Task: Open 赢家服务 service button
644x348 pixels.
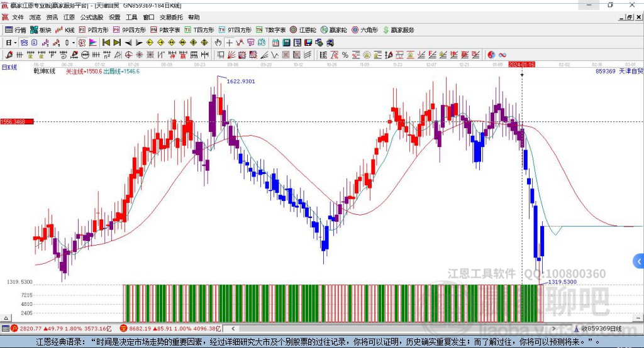Action: click(x=398, y=30)
